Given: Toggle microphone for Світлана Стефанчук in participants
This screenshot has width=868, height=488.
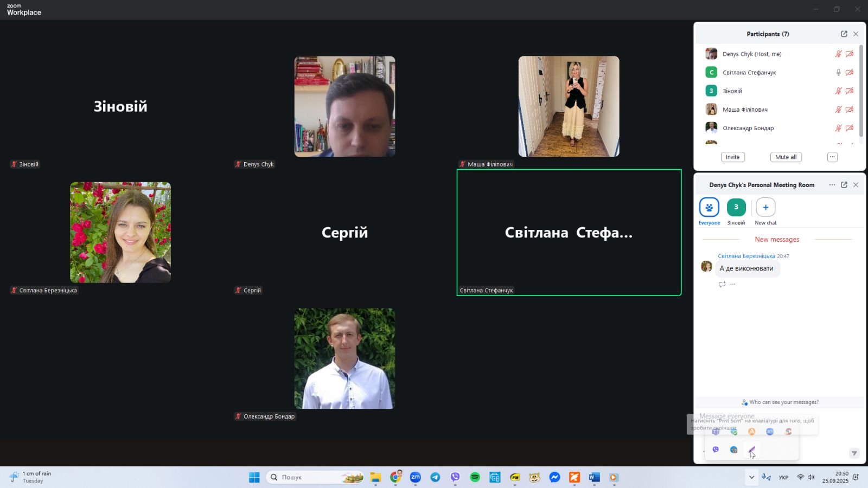Looking at the screenshot, I should click(x=838, y=73).
